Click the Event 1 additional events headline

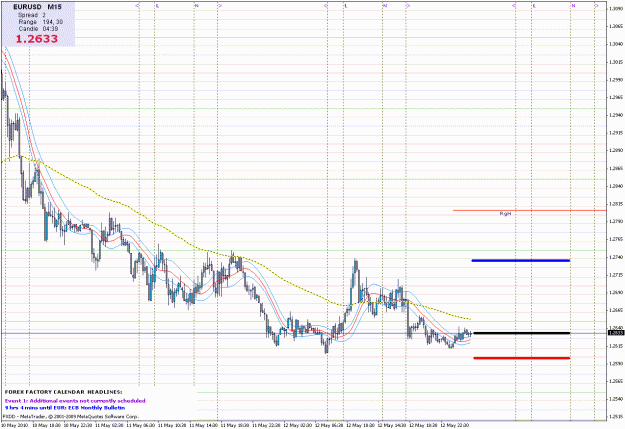(x=75, y=401)
